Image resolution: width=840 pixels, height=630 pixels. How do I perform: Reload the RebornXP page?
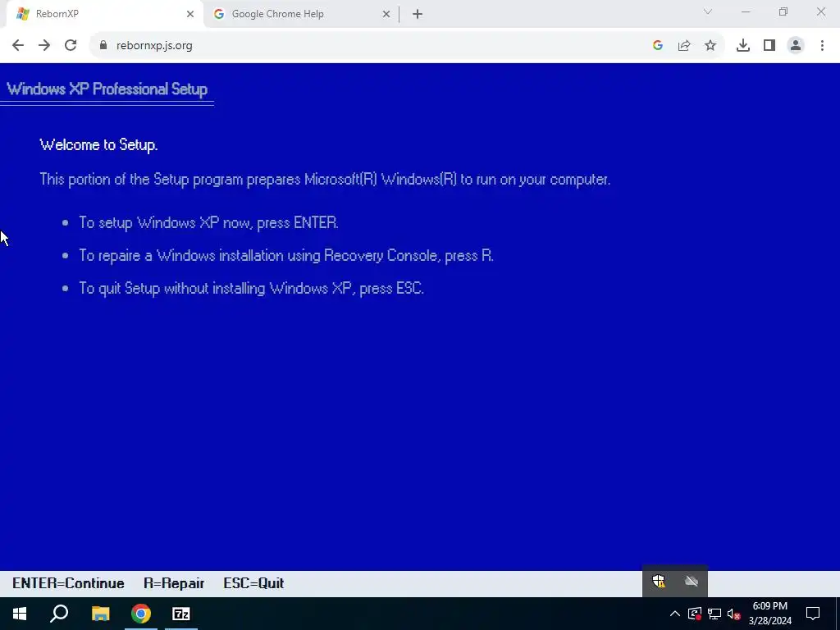click(71, 46)
